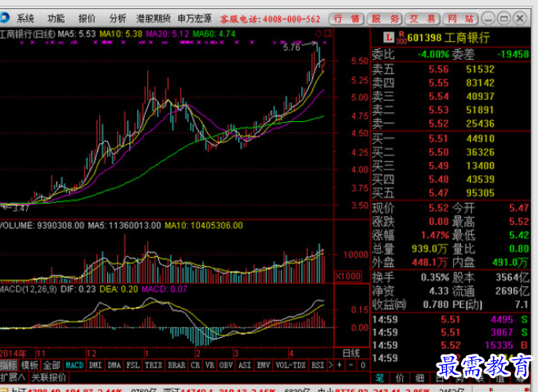Click the 交易 button
Screen dimensions: 538x392
click(x=423, y=19)
